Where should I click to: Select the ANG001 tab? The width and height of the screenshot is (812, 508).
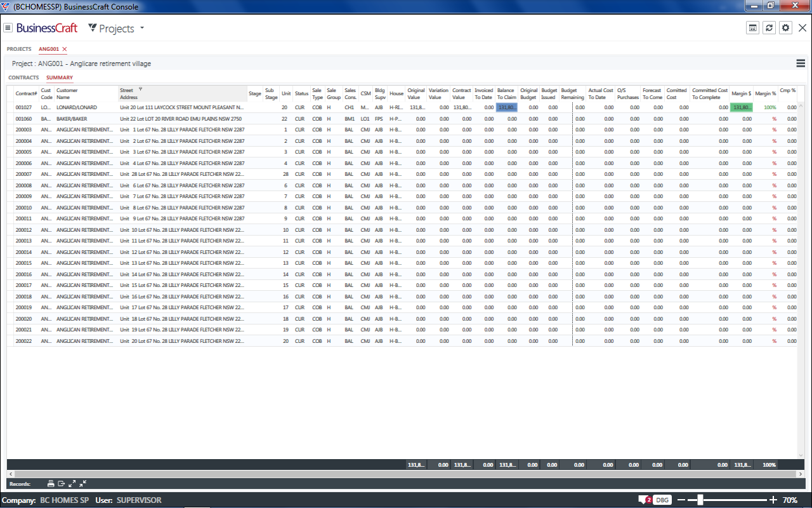click(49, 49)
